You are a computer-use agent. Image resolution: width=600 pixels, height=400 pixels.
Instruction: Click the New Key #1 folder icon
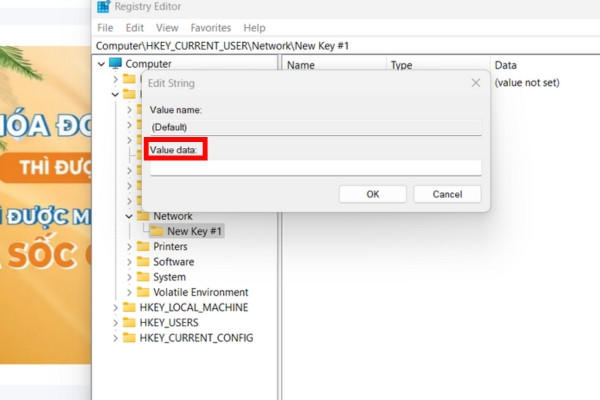(x=157, y=231)
